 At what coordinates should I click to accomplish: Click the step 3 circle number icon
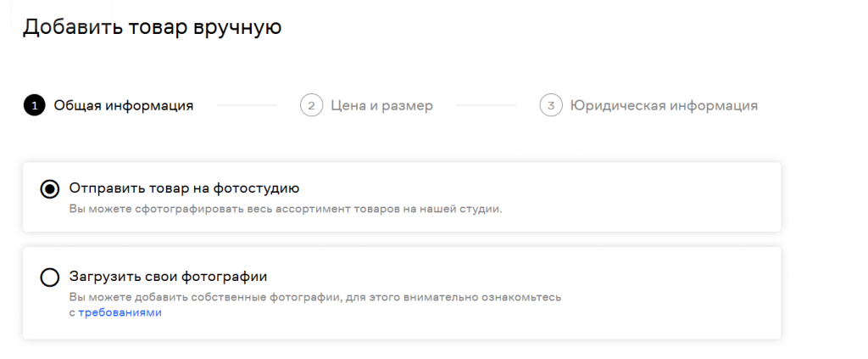click(551, 106)
